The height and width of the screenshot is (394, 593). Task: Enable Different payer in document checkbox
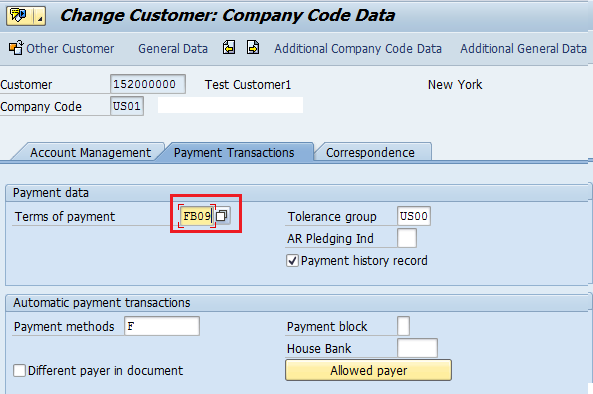(19, 371)
